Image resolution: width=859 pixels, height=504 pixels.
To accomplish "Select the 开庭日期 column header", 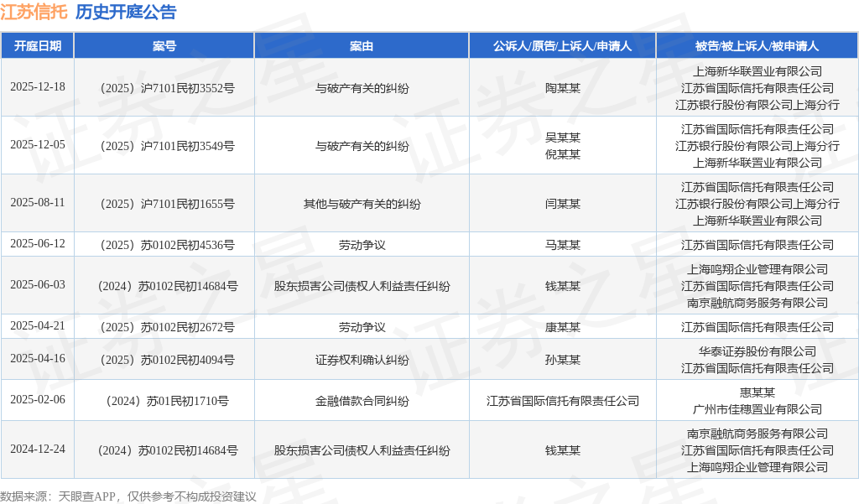I will pos(37,46).
